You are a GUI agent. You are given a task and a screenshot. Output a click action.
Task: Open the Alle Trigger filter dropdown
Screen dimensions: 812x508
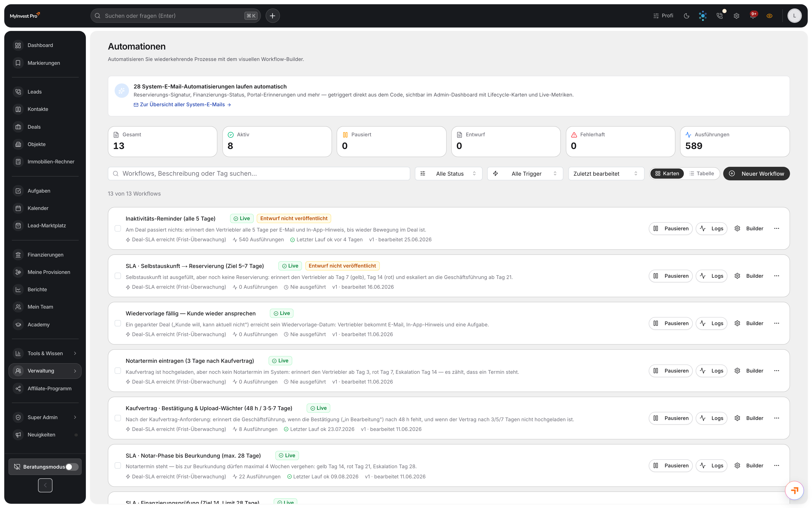pos(525,174)
